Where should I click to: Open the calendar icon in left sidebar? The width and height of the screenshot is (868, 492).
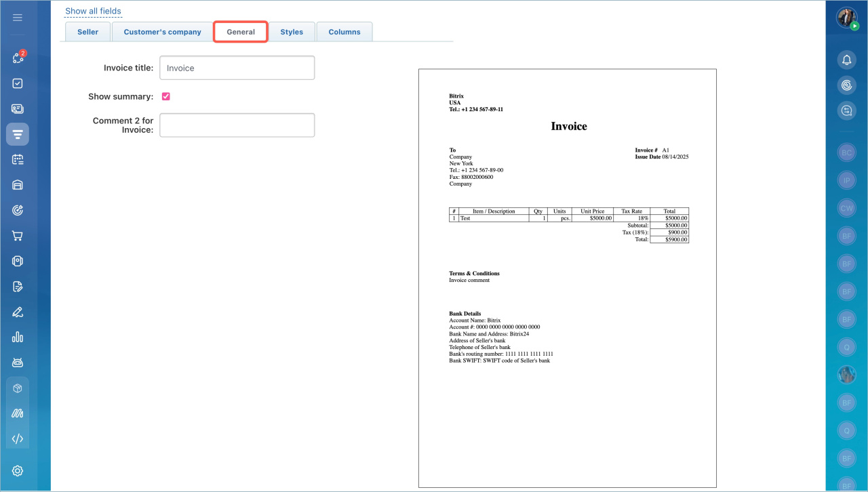tap(18, 160)
